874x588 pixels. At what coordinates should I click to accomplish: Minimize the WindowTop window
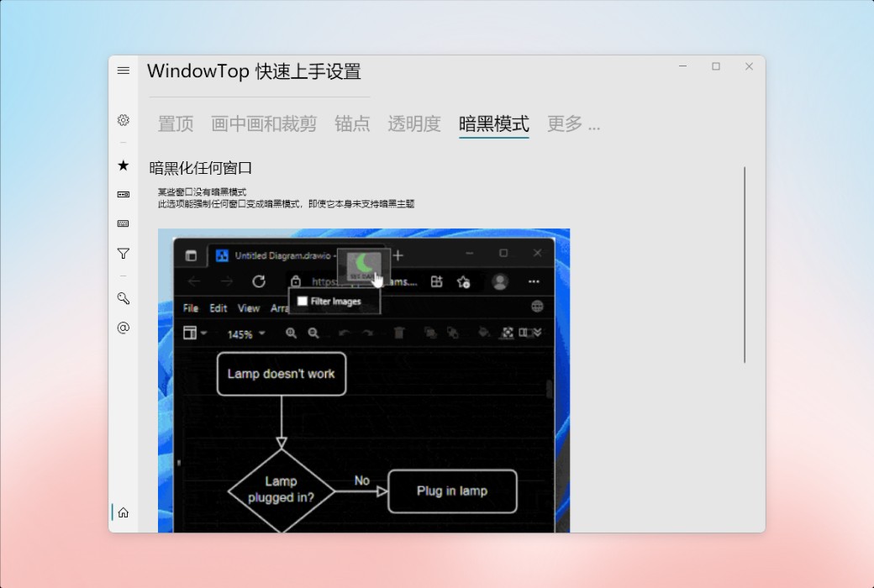coord(682,66)
